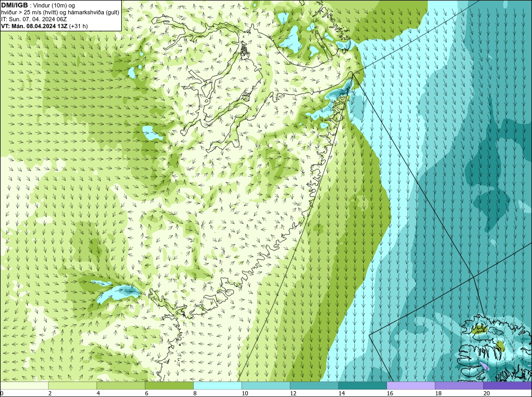Click the valid time 'Mán. 08.04.2024 13Z' text
The height and width of the screenshot is (397, 532).
[39, 26]
